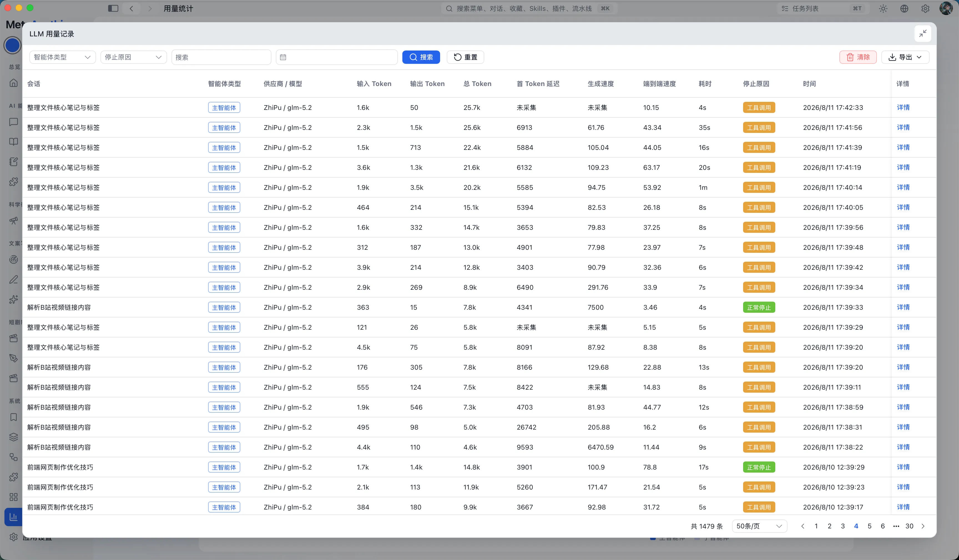959x560 pixels.
Task: Open settings gear icon in title bar
Action: pyautogui.click(x=925, y=8)
